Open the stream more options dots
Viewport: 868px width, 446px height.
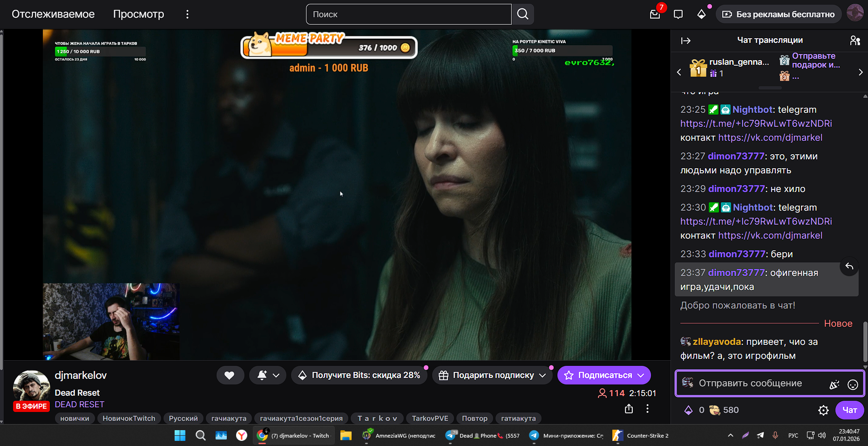coord(647,409)
